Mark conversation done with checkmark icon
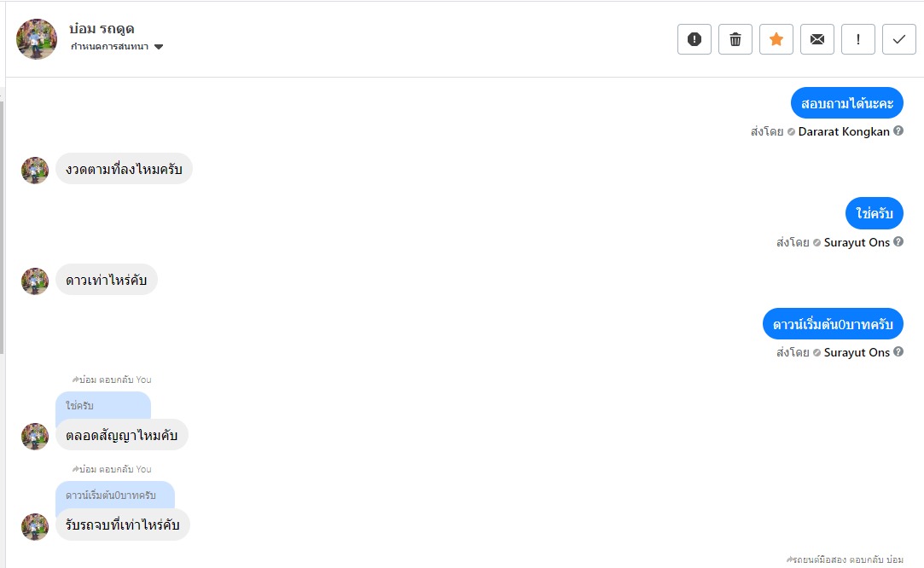The width and height of the screenshot is (924, 568). click(899, 39)
